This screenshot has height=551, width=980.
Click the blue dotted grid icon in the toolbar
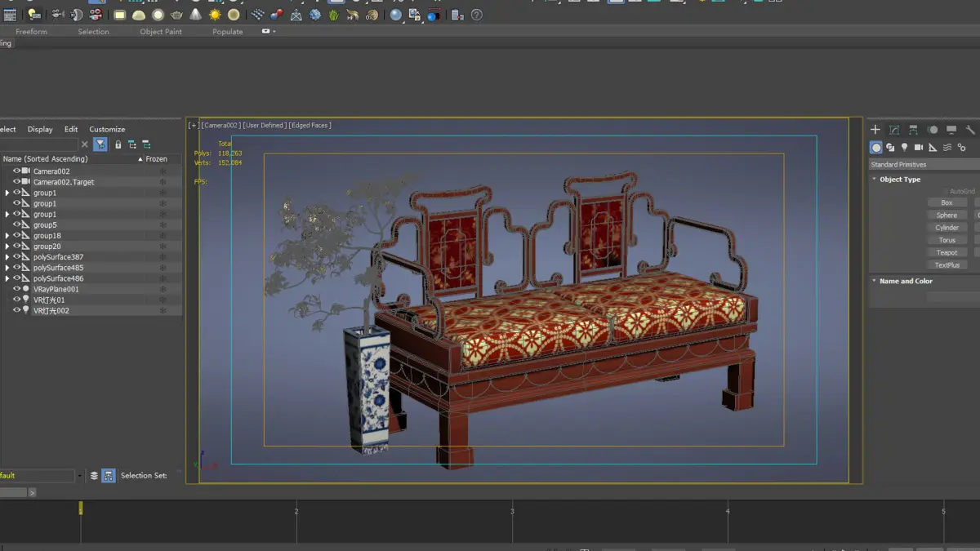click(x=257, y=15)
